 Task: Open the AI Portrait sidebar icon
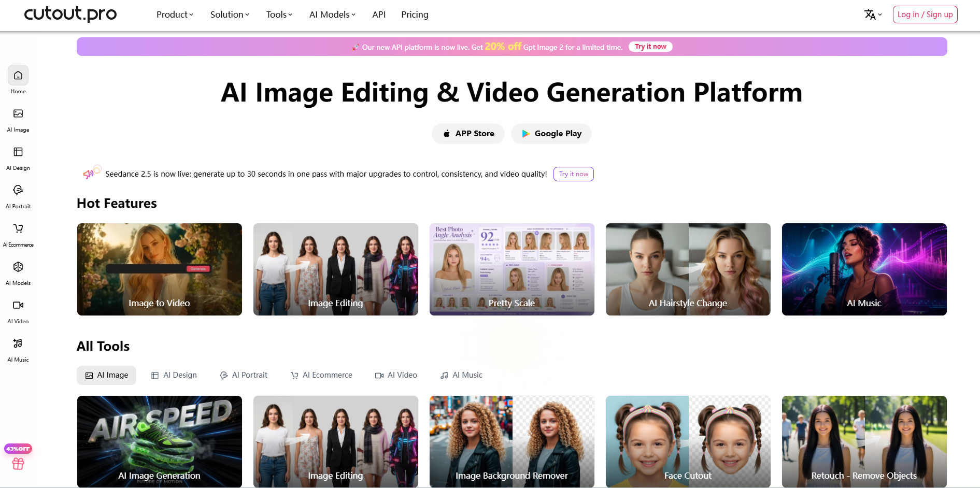click(x=18, y=191)
